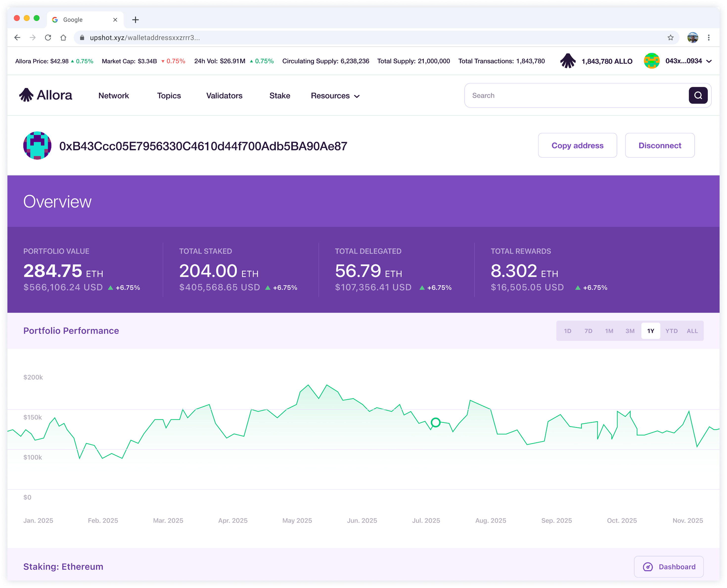The width and height of the screenshot is (727, 588).
Task: Go to browser home icon
Action: (x=63, y=38)
